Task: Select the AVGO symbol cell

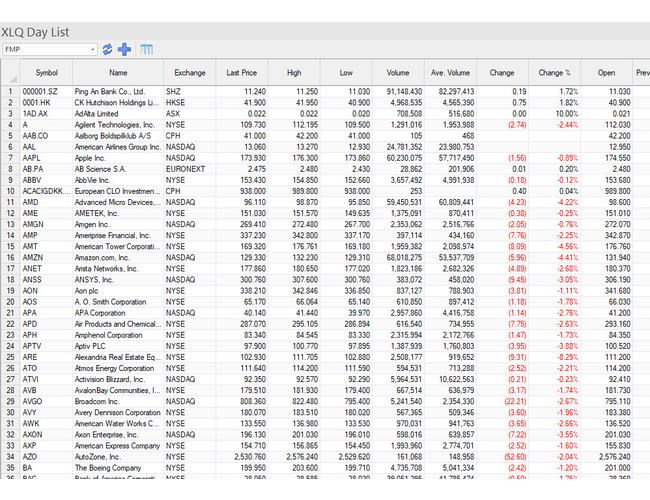Action: (46, 401)
